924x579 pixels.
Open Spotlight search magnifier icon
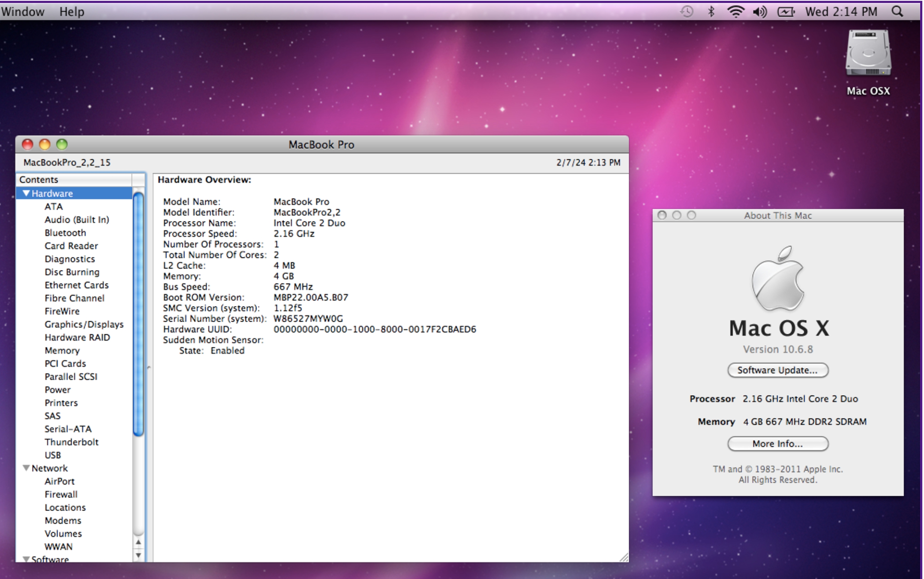click(x=898, y=12)
